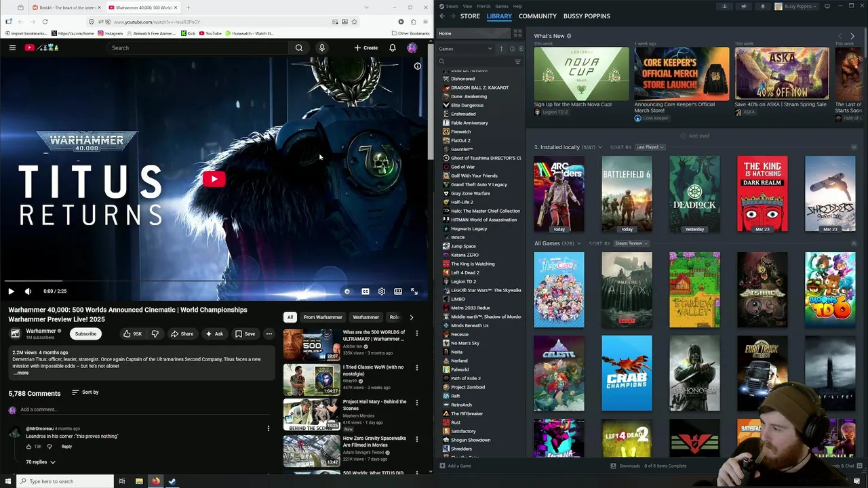Select the All filter chip
This screenshot has width=868, height=488.
click(290, 317)
